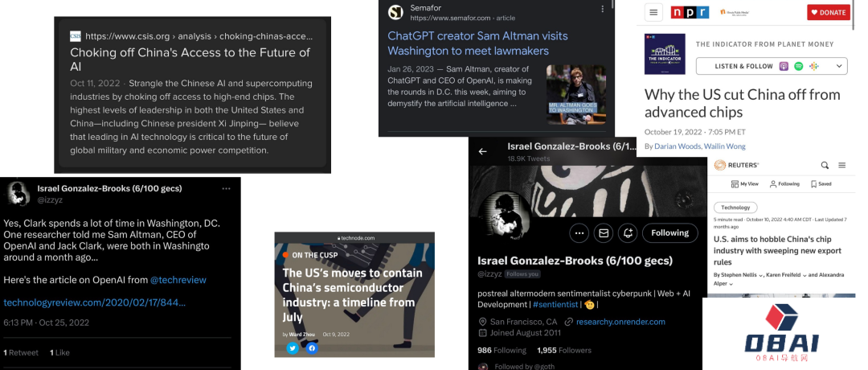Go back using the profile arrow
This screenshot has width=868, height=370.
[483, 151]
